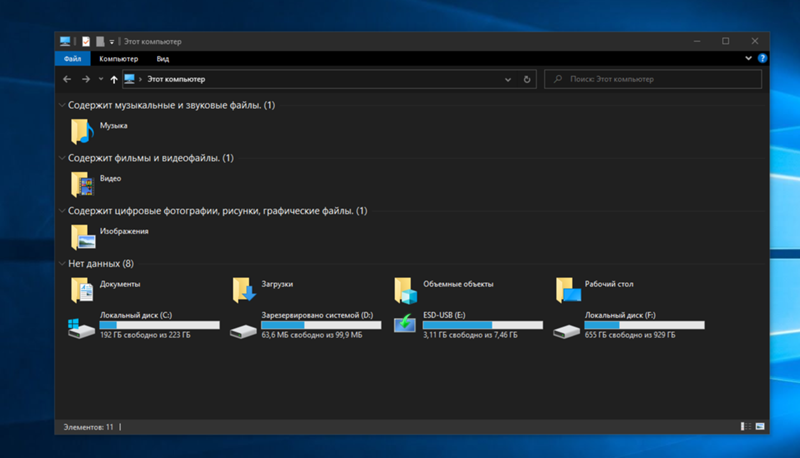
Task: Collapse the музыкальные и звуковые файлы group
Action: [x=62, y=105]
